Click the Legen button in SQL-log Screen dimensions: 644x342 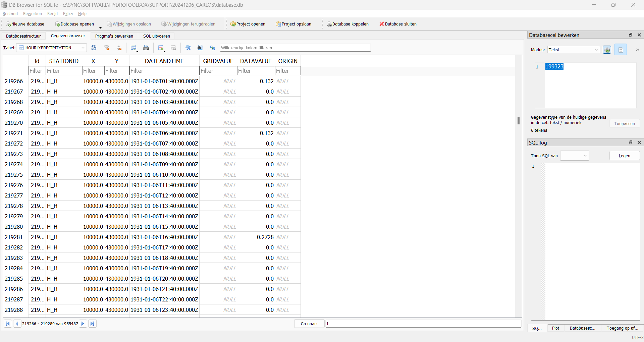coord(624,156)
